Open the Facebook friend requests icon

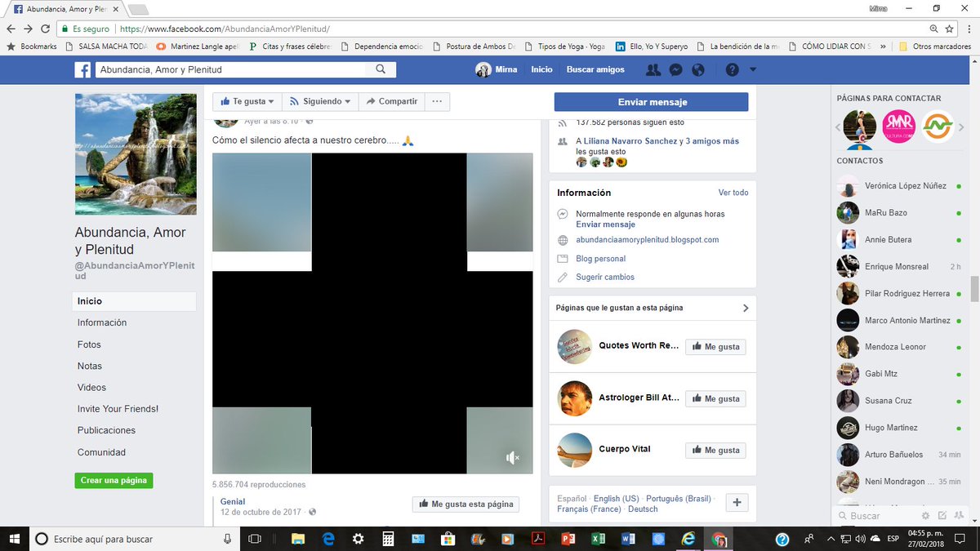(653, 70)
